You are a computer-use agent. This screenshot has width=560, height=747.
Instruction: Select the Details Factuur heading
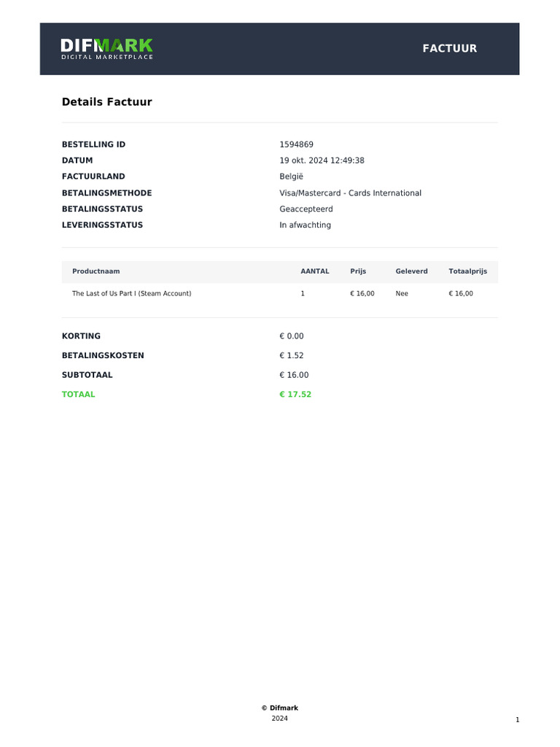107,102
